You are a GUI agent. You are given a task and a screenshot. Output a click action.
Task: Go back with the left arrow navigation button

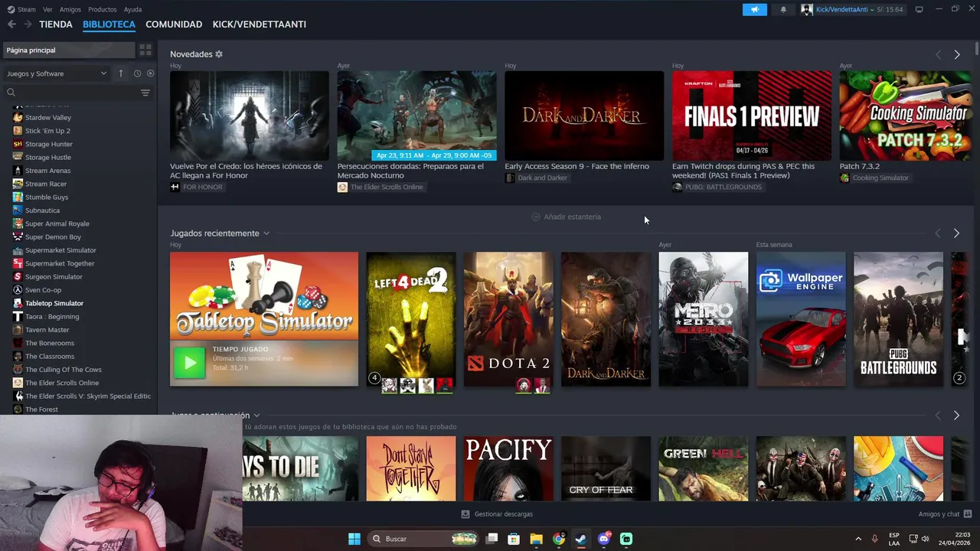point(11,24)
